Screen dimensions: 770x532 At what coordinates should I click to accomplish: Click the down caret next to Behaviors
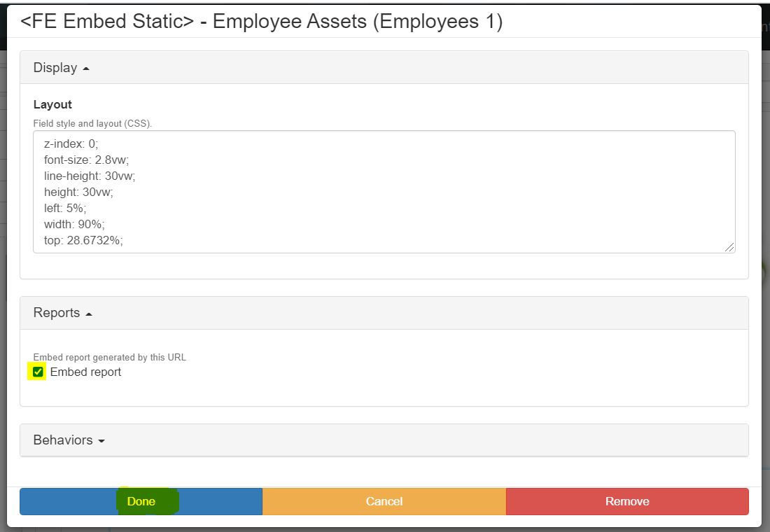pyautogui.click(x=101, y=441)
